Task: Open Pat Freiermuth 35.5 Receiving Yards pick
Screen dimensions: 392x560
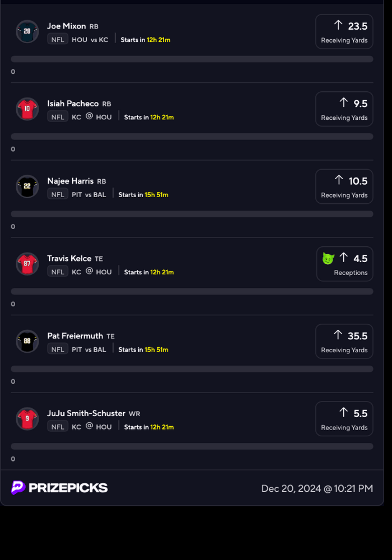Action: (x=344, y=341)
